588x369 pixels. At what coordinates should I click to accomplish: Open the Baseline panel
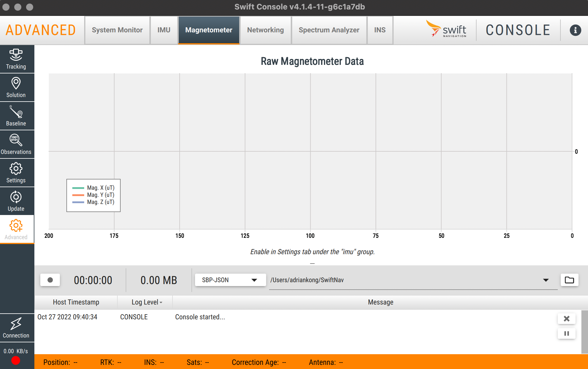click(x=16, y=116)
